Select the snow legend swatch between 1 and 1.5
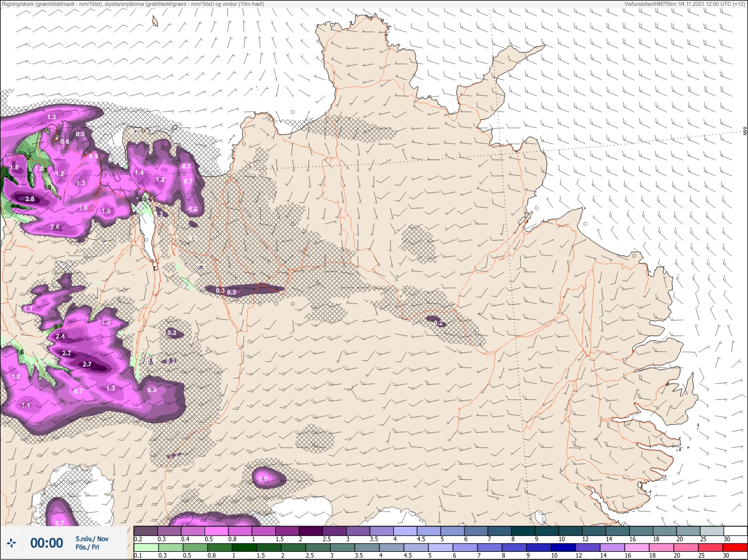Viewport: 748px width, 560px height. pos(264,530)
